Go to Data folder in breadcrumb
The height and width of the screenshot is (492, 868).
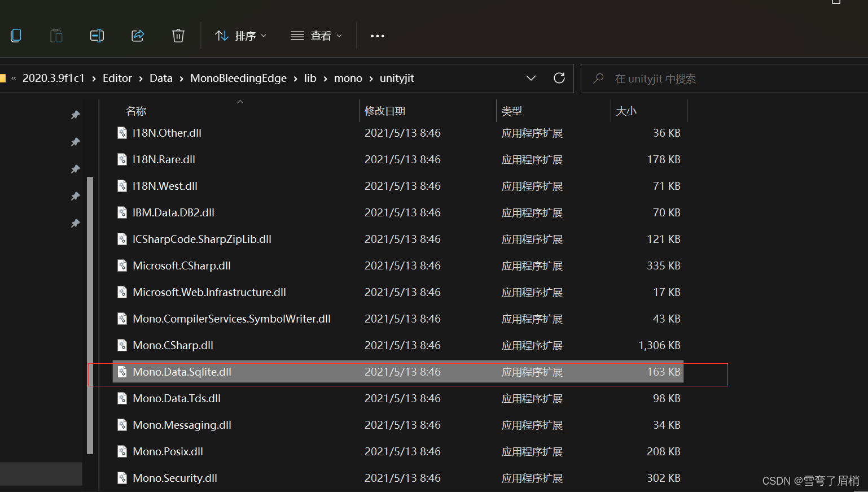pos(161,78)
